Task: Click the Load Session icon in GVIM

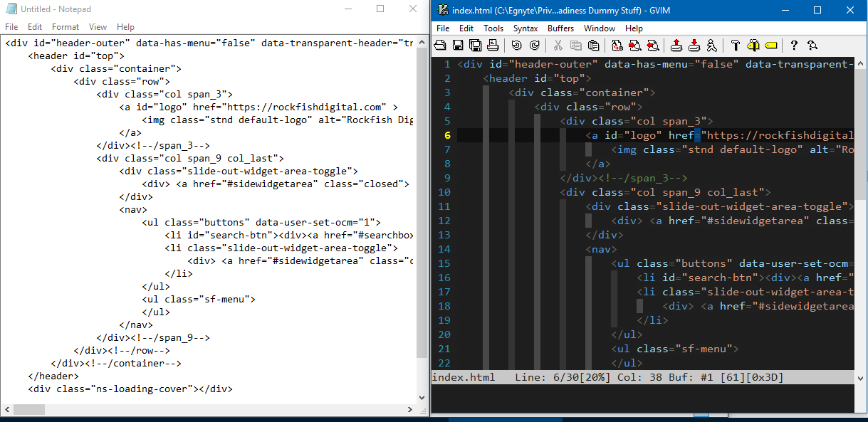Action: [x=676, y=46]
